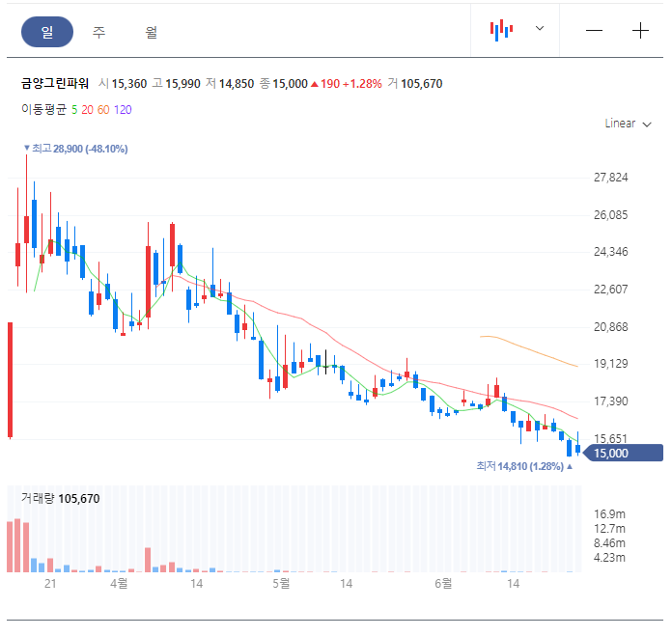Click the 21 date axis label
The height and width of the screenshot is (636, 672).
(x=50, y=584)
